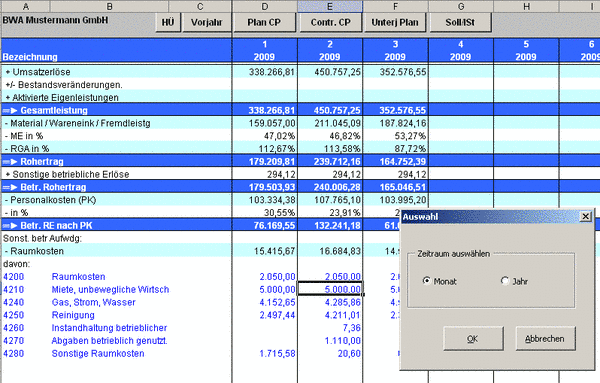
Task: Select cell with value 1.110,00
Action: (330, 341)
